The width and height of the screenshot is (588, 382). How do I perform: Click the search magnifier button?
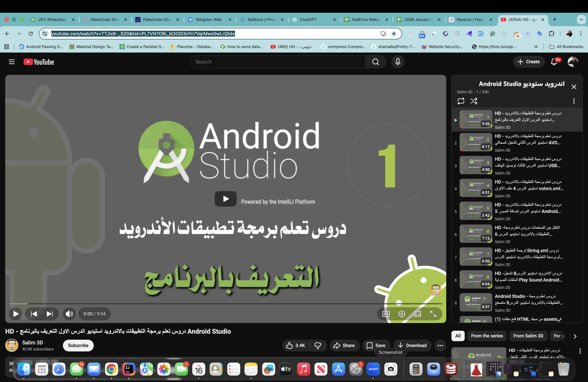point(375,62)
